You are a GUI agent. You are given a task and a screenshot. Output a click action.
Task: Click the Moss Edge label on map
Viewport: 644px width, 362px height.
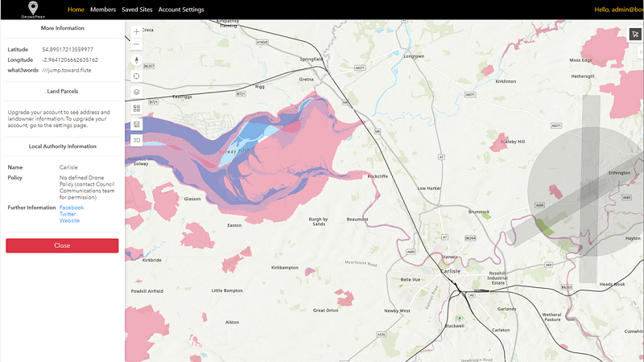580,60
